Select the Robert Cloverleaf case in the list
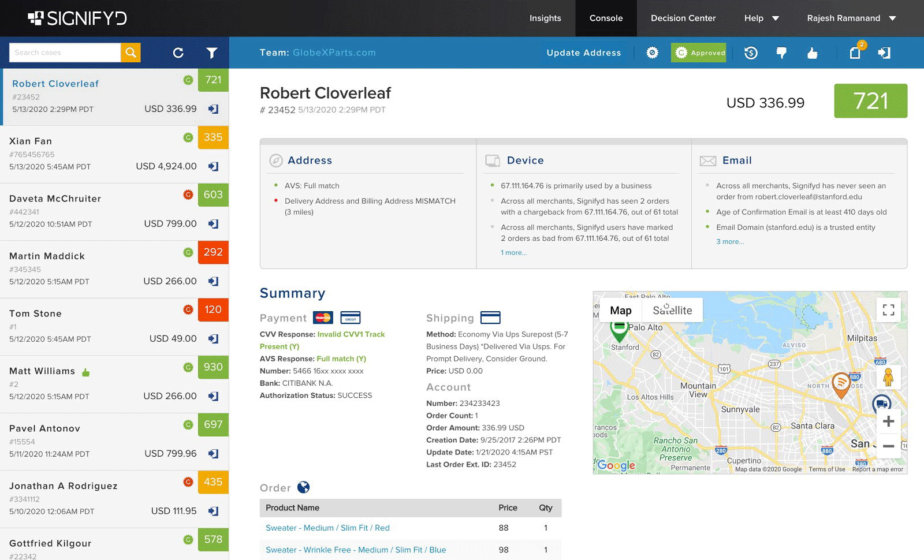Image resolution: width=924 pixels, height=560 pixels. [x=115, y=97]
